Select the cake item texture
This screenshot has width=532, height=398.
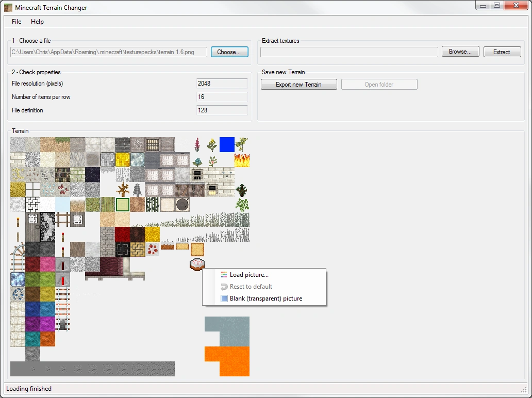[x=197, y=264]
